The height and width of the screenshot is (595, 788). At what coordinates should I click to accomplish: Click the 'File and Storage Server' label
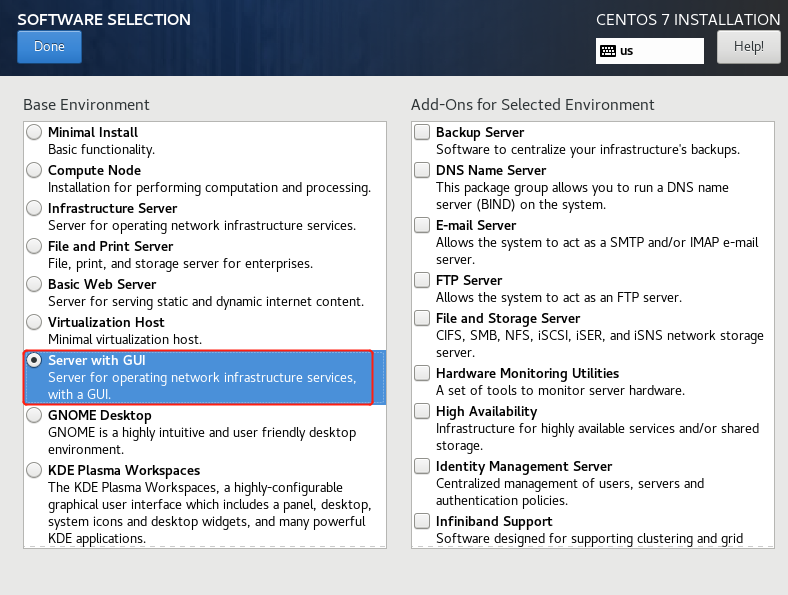[508, 319]
